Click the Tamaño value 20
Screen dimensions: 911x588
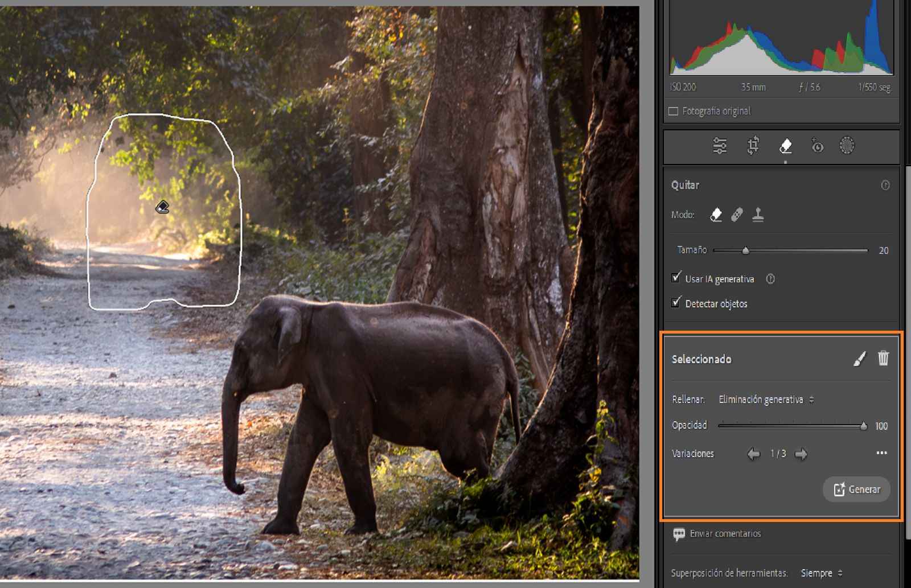click(884, 250)
